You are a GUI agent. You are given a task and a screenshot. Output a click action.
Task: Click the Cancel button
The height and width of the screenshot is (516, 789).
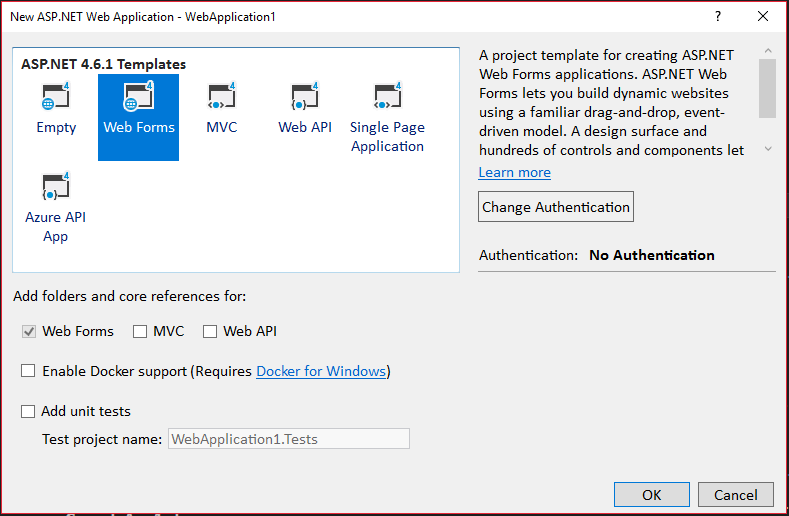click(x=736, y=494)
